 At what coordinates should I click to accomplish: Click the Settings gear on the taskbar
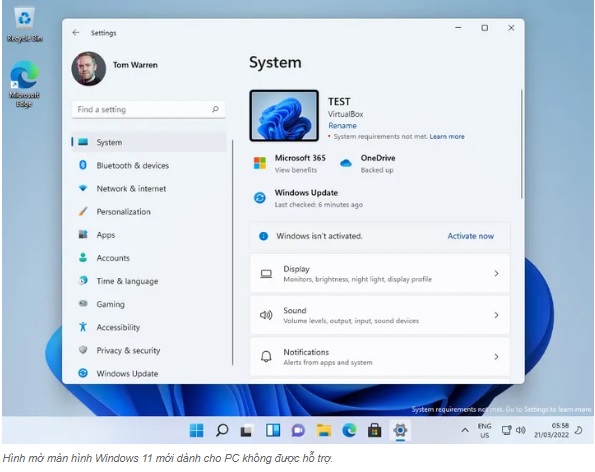(x=400, y=430)
